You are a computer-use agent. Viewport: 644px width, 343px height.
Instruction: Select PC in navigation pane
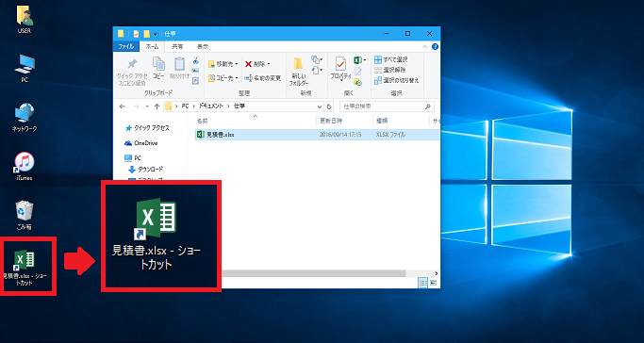point(133,158)
